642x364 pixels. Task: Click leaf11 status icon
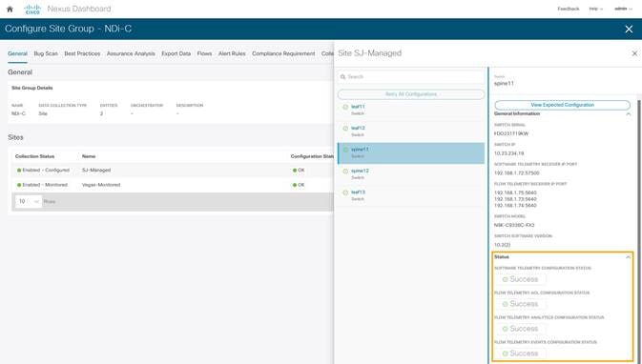pyautogui.click(x=345, y=107)
